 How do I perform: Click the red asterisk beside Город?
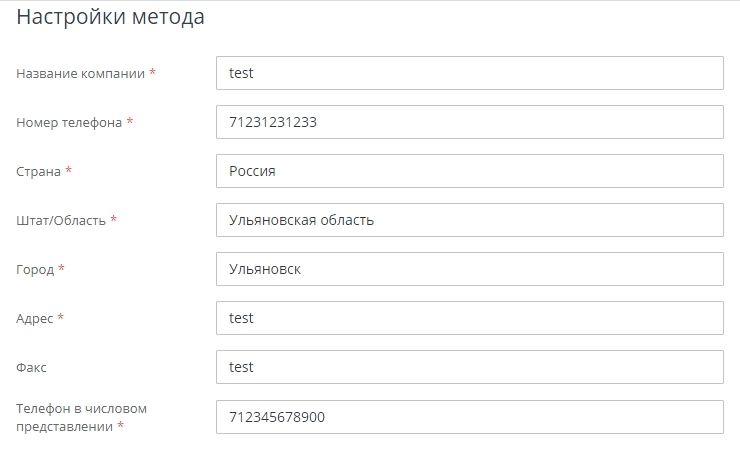point(61,268)
